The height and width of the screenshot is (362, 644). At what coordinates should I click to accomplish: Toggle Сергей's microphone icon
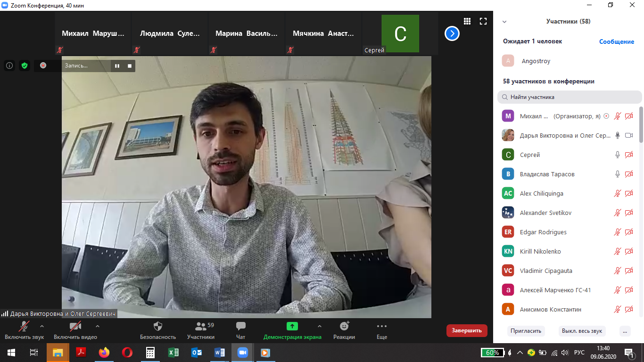pyautogui.click(x=618, y=155)
